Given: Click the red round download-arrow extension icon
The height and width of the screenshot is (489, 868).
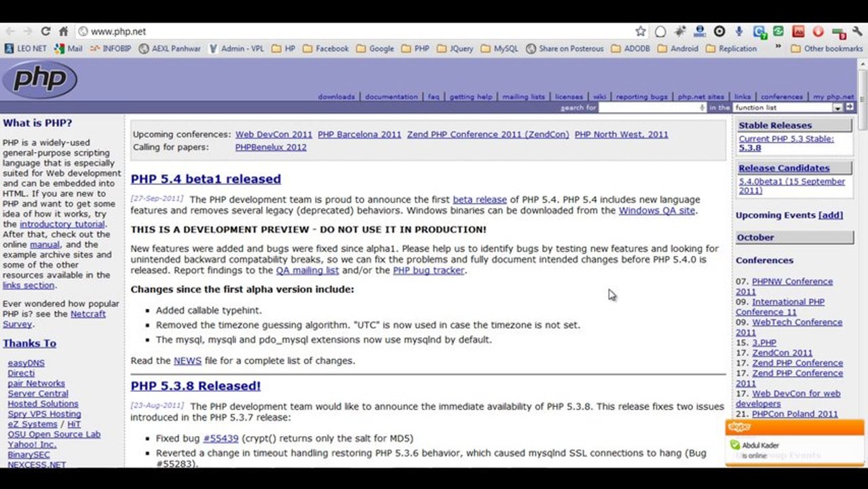Looking at the screenshot, I should click(x=818, y=31).
